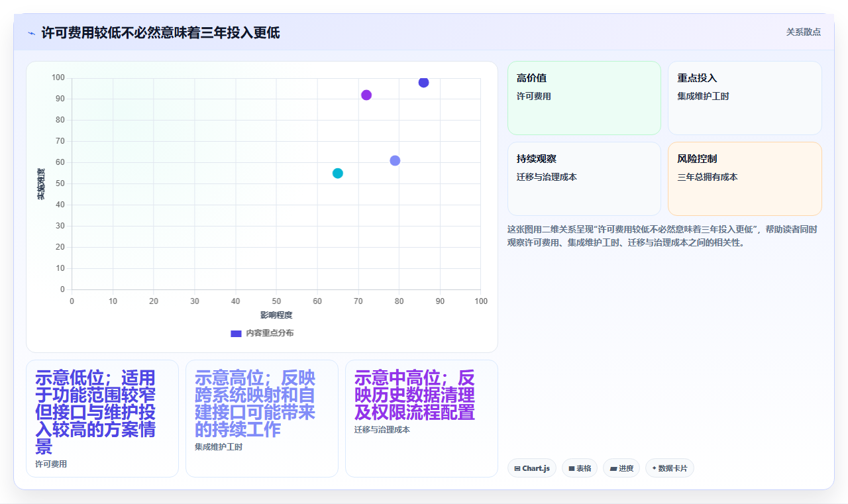Select the 示意高位 集成维护工时 card
Viewport: 848px width, 504px height.
[x=262, y=419]
